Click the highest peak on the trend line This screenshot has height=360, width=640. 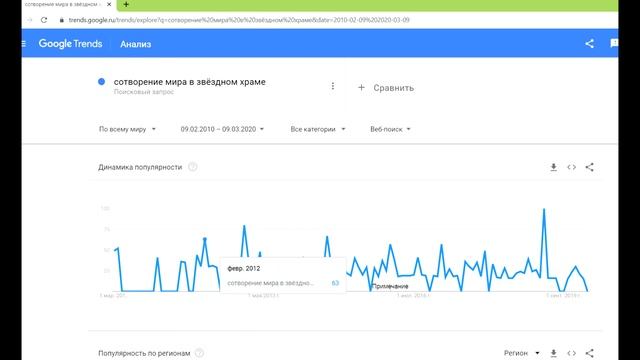pyautogui.click(x=544, y=209)
